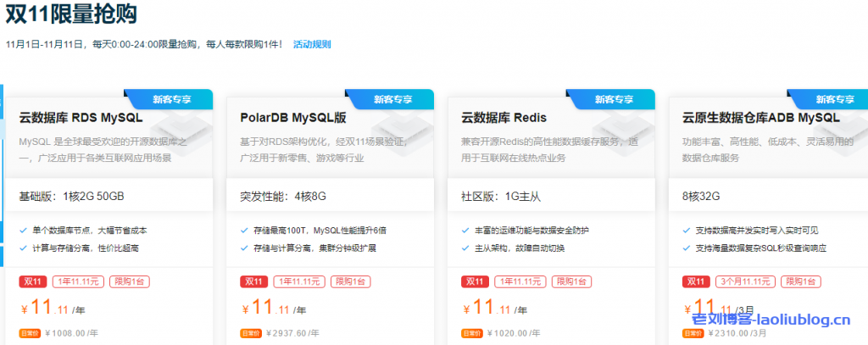
Task: Click the 云数据库 RDS MySQL card title
Action: pos(81,118)
